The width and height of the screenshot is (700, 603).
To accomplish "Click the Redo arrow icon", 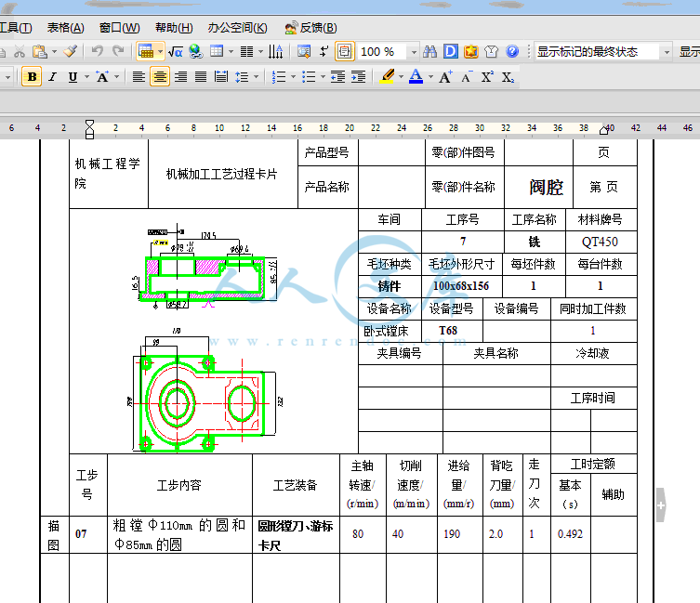I will pos(118,51).
